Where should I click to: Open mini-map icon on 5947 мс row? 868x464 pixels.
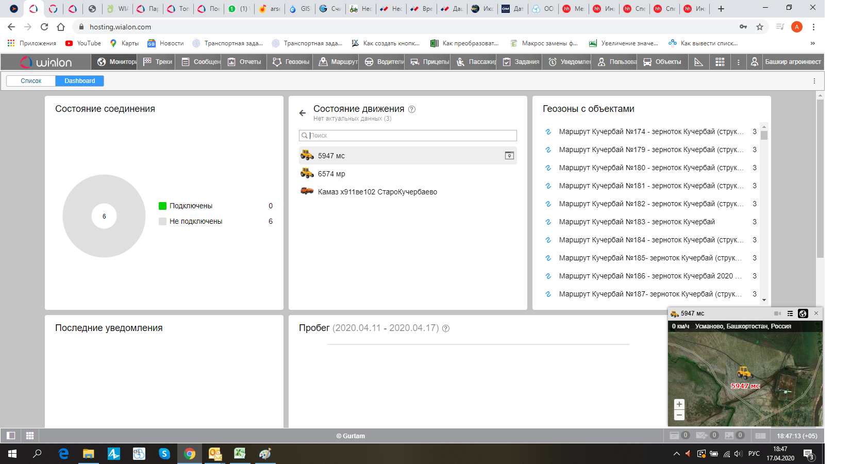509,156
